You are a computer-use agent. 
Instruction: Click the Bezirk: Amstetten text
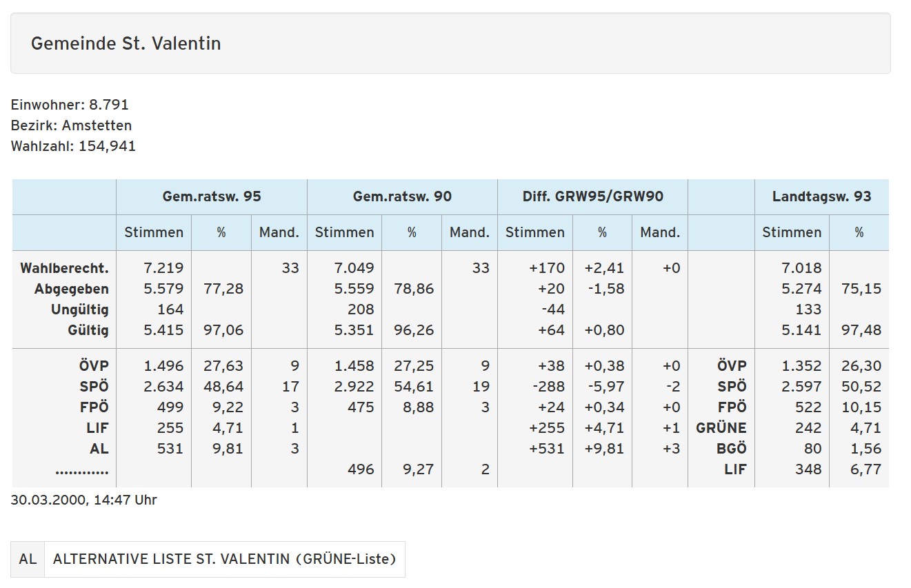(x=71, y=125)
